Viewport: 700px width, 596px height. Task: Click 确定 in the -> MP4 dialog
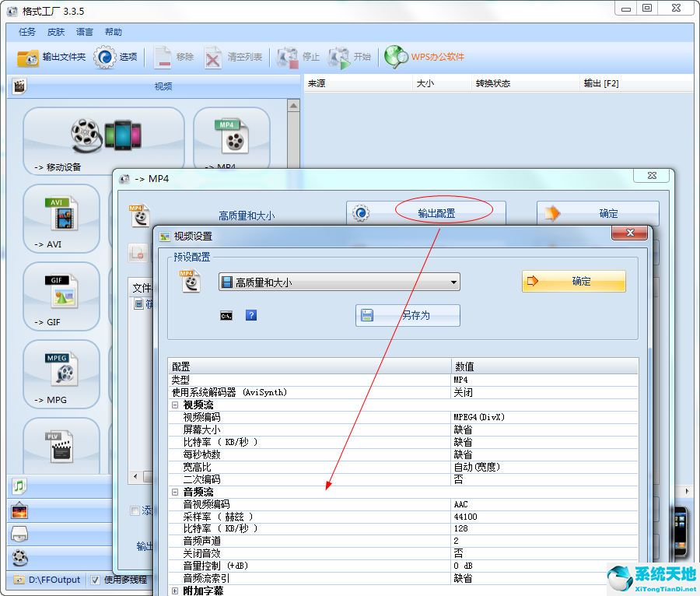point(598,213)
